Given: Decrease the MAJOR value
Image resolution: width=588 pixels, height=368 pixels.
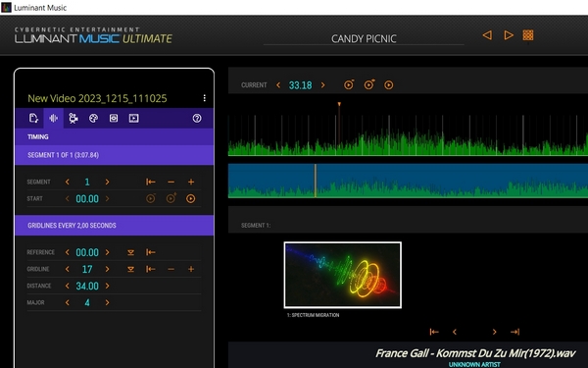Looking at the screenshot, I should click(x=67, y=302).
